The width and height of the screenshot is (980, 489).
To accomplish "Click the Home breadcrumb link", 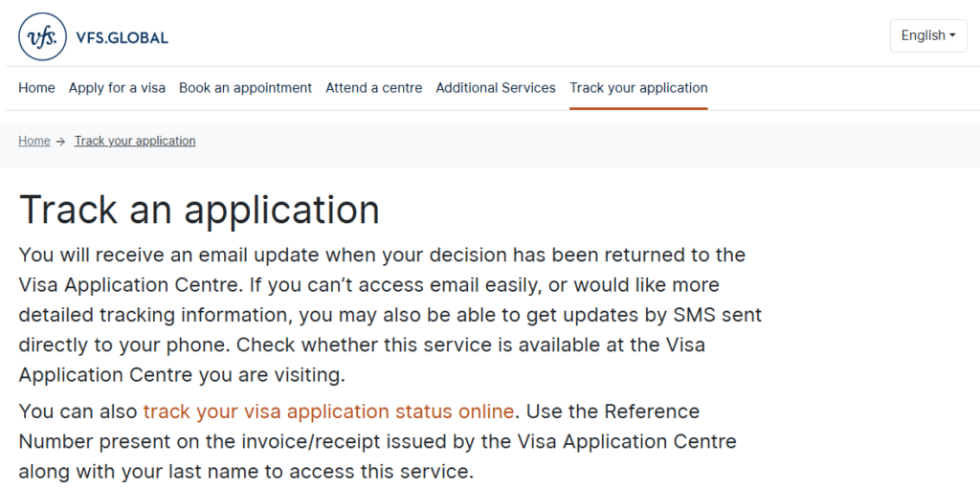I will [x=33, y=141].
